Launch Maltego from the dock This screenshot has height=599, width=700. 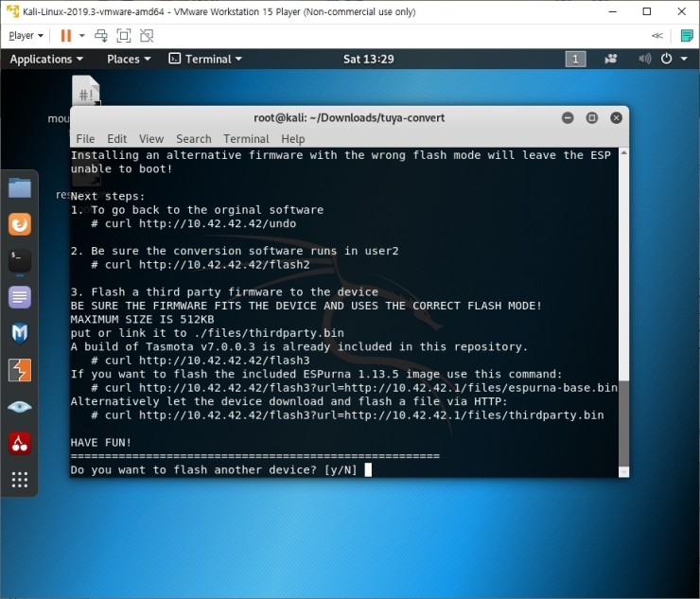pyautogui.click(x=20, y=334)
